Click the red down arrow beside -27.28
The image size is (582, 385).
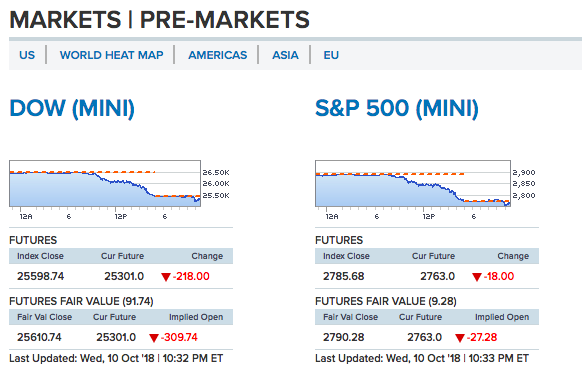[x=460, y=337]
